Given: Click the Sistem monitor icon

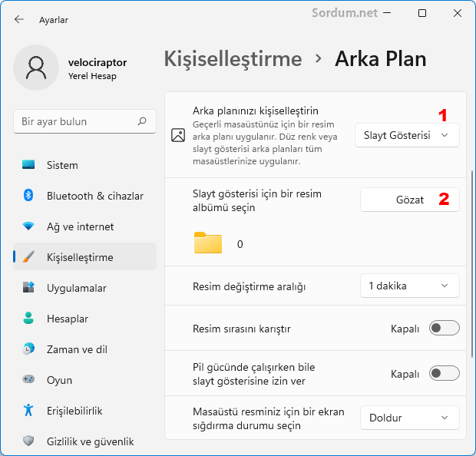Looking at the screenshot, I should tap(29, 165).
